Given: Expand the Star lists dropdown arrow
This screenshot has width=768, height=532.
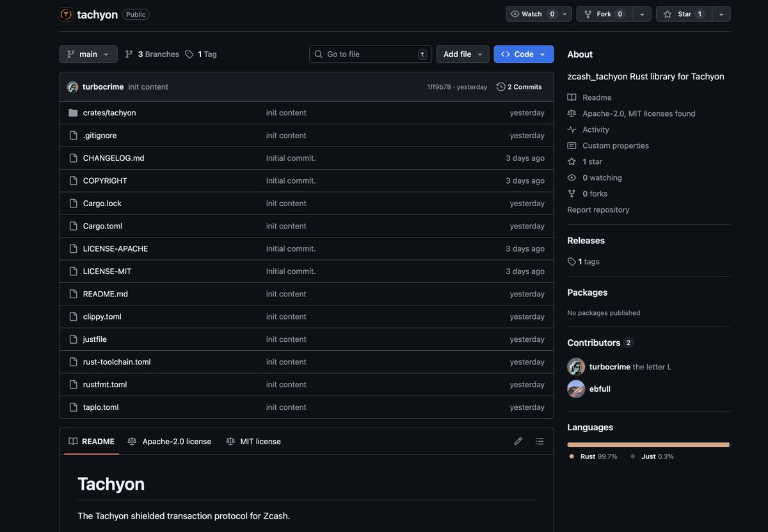Looking at the screenshot, I should point(721,14).
